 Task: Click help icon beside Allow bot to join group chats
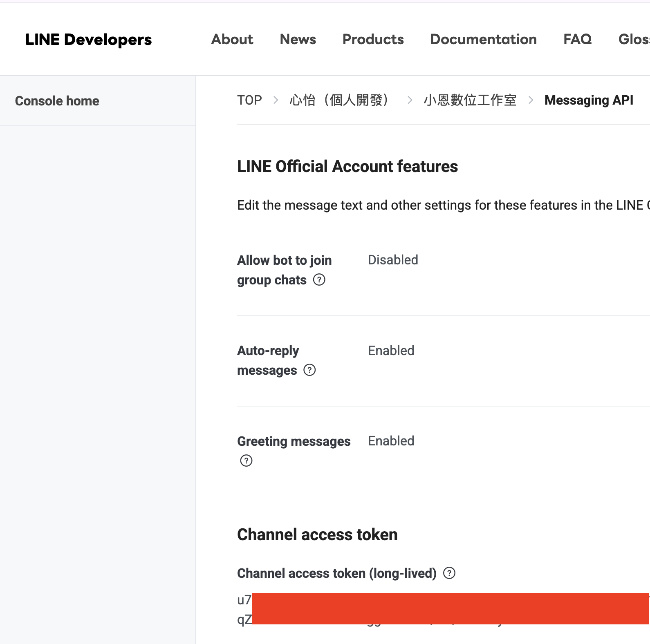tap(319, 280)
